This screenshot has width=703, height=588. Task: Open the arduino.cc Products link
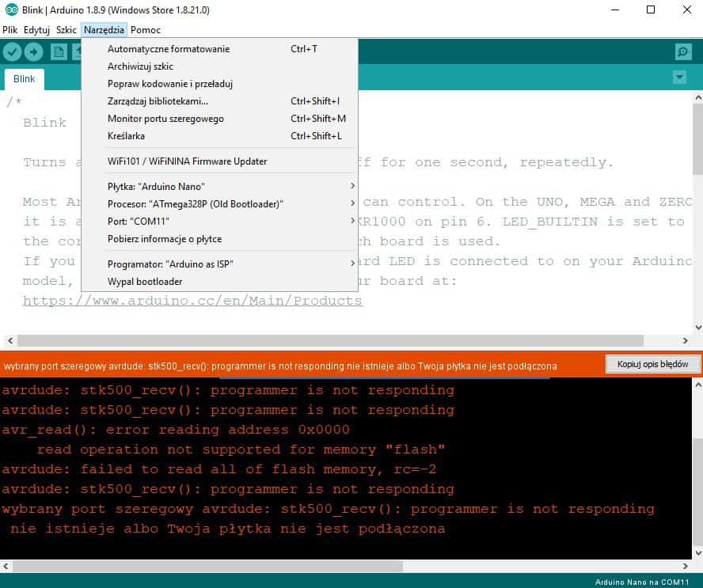[192, 301]
